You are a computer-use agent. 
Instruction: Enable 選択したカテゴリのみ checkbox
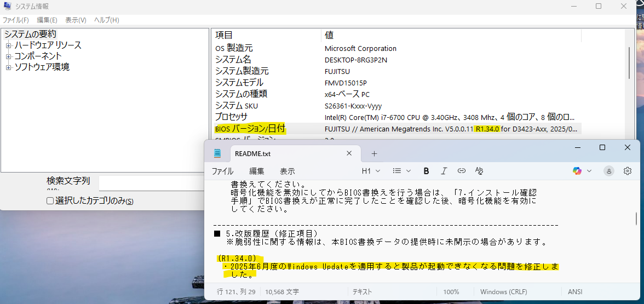[x=50, y=201]
